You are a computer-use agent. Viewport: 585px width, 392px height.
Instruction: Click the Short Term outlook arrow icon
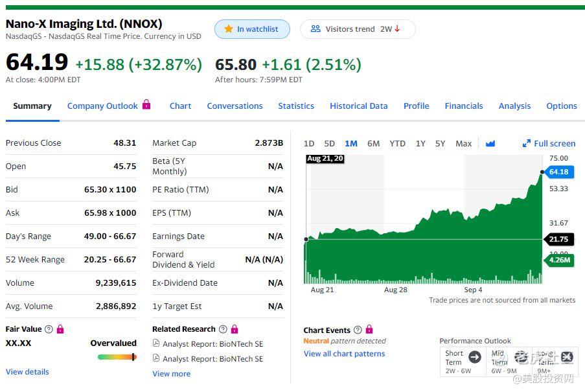click(475, 357)
